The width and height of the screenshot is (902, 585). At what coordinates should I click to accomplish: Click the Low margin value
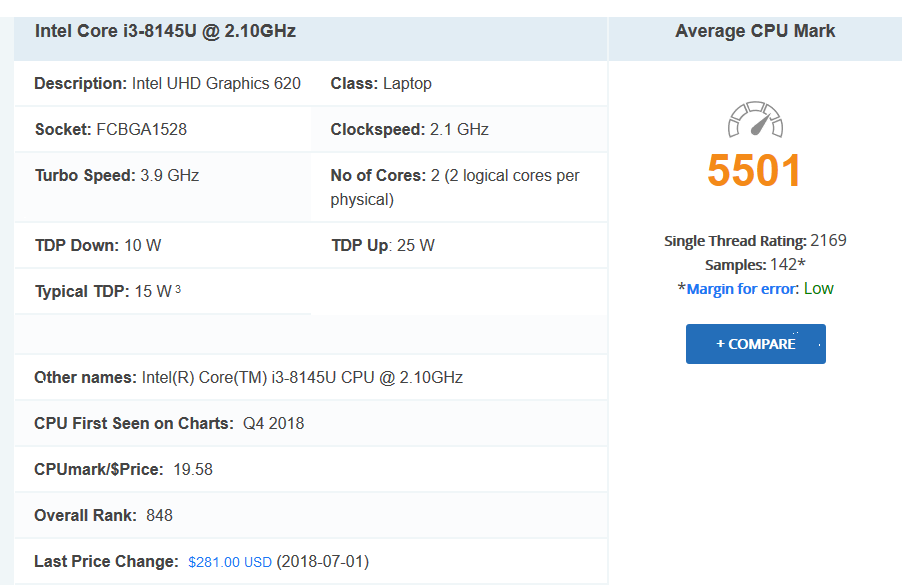[819, 289]
